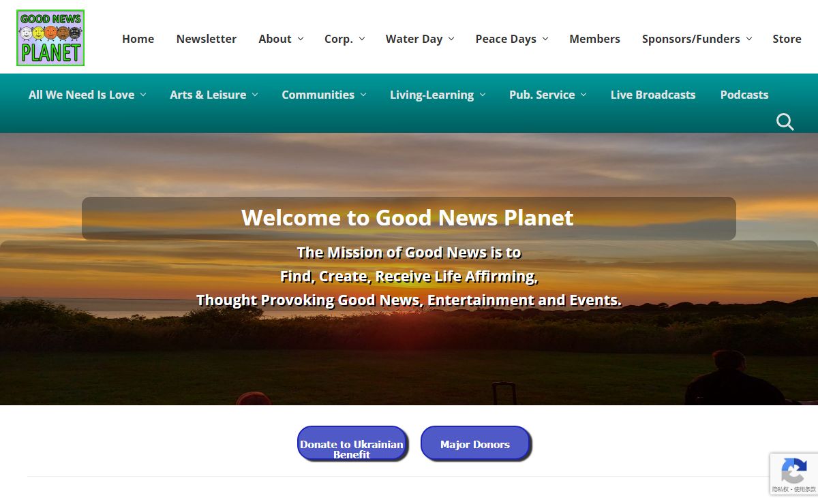818x504 pixels.
Task: Open the Living-Learning menu
Action: [431, 95]
